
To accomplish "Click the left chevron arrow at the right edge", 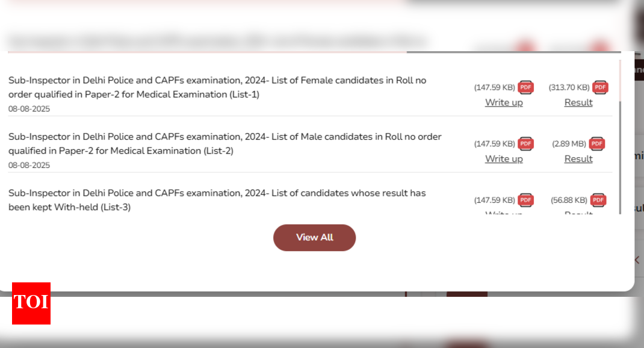I will coord(637,259).
